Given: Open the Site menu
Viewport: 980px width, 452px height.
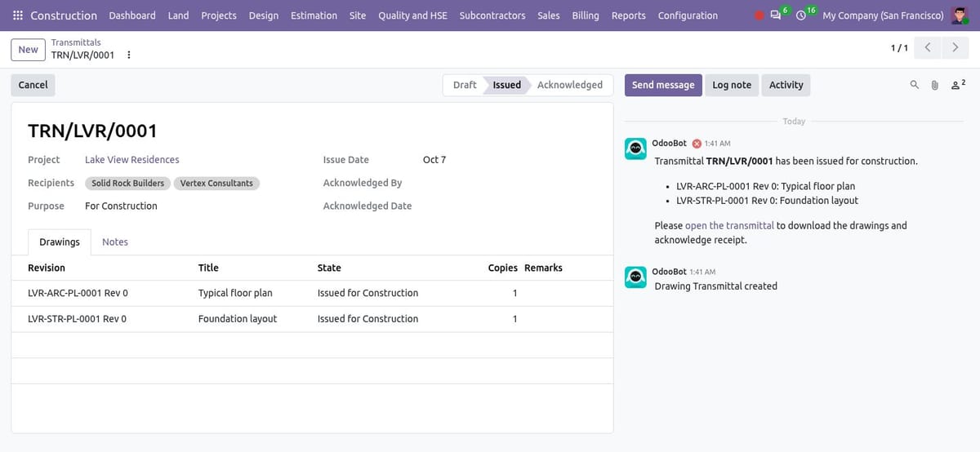Looking at the screenshot, I should tap(358, 16).
